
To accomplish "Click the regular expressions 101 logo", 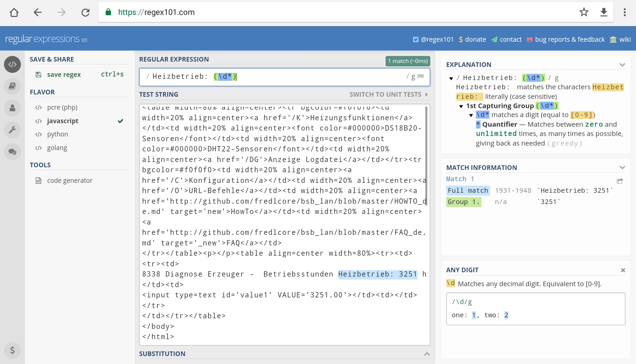I will [x=46, y=39].
